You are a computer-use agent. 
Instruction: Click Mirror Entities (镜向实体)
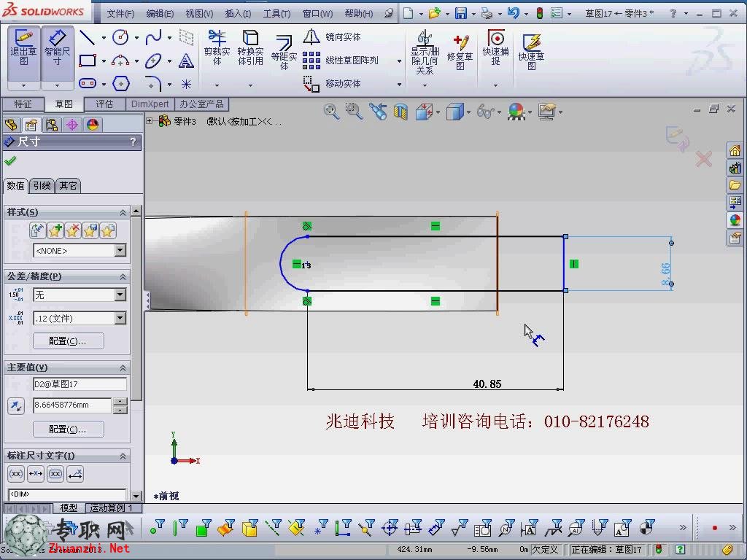[332, 36]
